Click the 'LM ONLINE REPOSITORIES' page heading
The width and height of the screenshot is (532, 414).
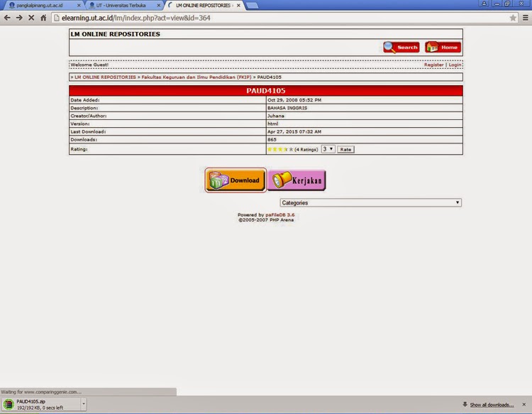click(116, 34)
